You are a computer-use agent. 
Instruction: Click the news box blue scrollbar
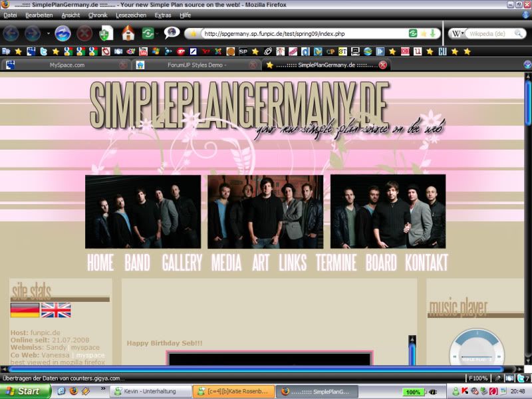point(412,353)
